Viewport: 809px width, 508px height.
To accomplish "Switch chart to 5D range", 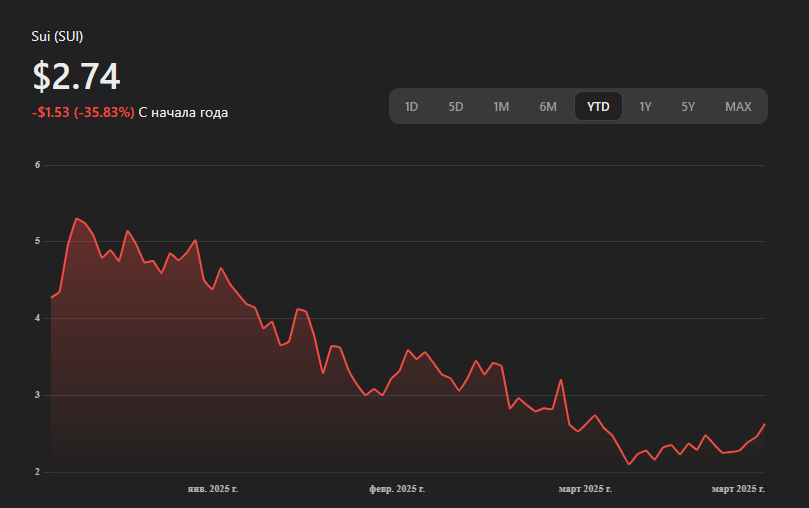I will pos(456,107).
